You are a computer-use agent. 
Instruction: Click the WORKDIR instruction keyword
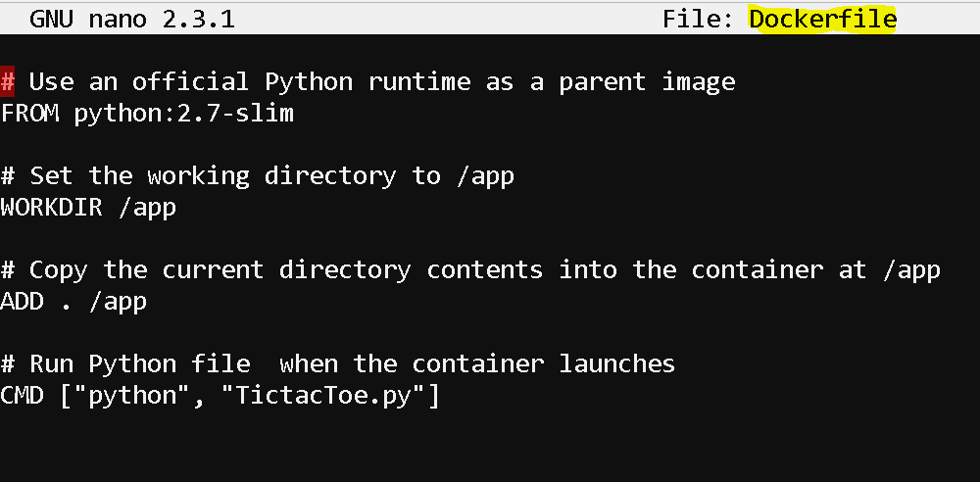click(51, 207)
